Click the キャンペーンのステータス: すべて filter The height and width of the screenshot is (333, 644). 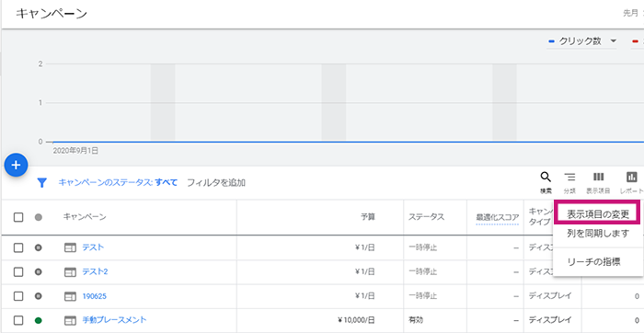tap(118, 183)
